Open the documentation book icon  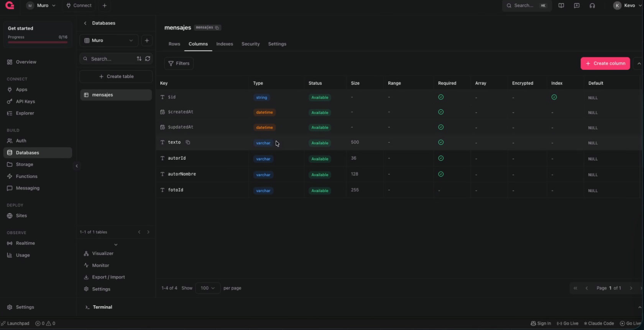click(561, 5)
